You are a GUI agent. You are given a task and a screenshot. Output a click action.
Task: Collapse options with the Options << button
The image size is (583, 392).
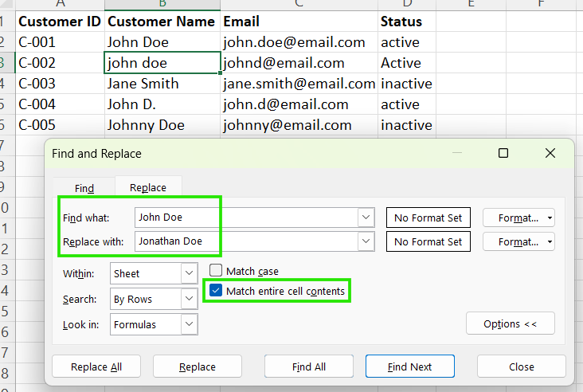coord(510,323)
